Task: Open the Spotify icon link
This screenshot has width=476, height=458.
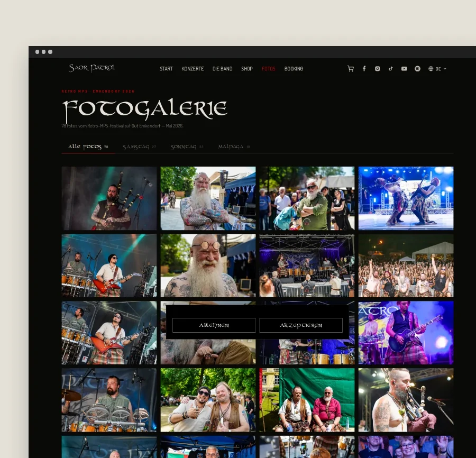Action: [417, 69]
